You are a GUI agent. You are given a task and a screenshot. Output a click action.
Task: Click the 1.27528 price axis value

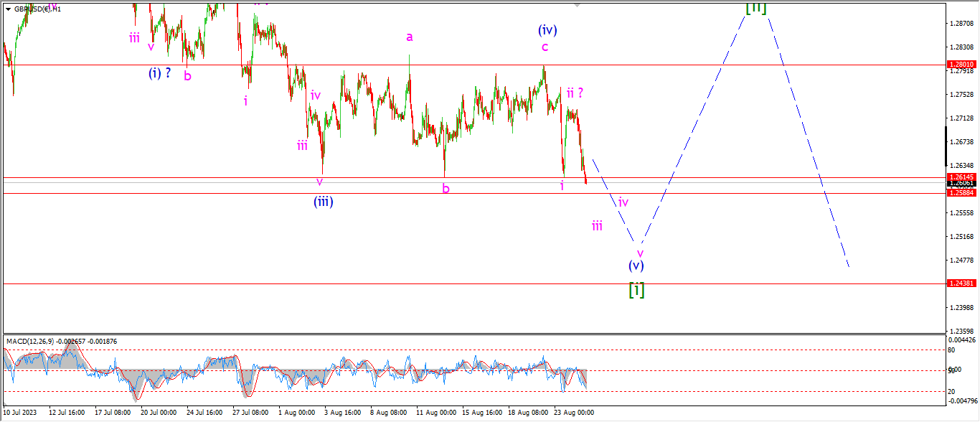pos(961,95)
